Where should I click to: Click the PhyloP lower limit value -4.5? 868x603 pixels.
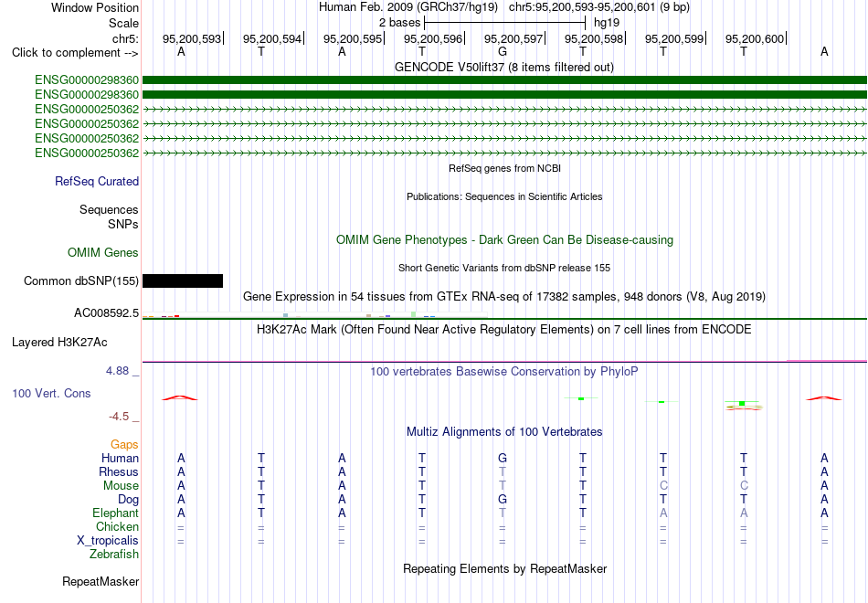click(x=119, y=417)
